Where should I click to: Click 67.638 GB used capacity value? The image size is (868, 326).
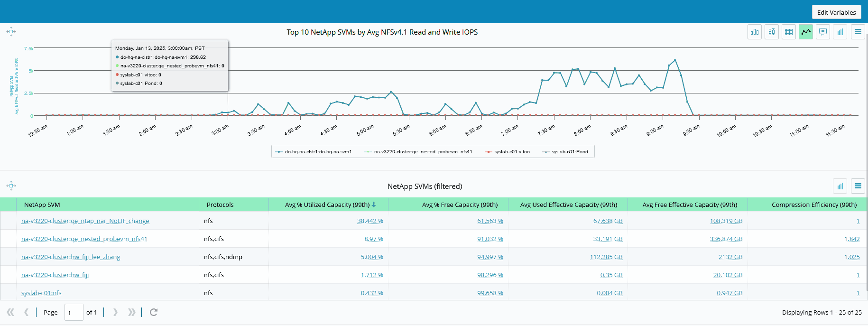[x=608, y=221]
